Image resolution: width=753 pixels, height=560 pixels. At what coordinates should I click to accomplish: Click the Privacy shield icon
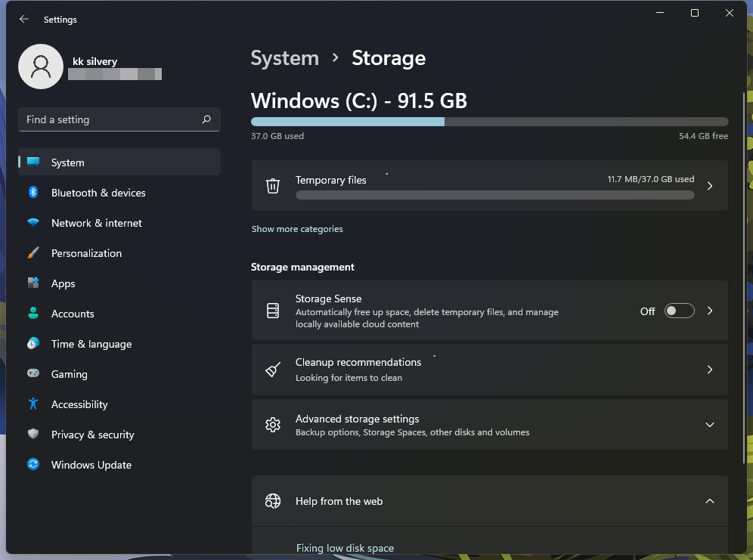pos(33,435)
